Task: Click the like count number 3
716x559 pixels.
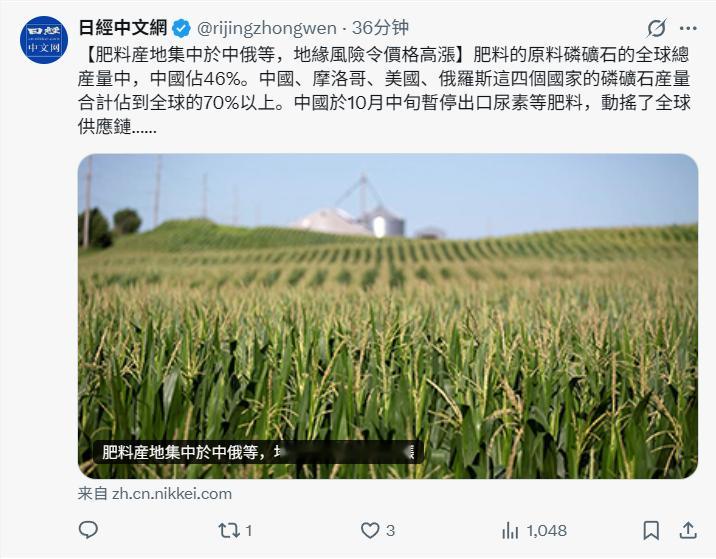Action: 390,531
